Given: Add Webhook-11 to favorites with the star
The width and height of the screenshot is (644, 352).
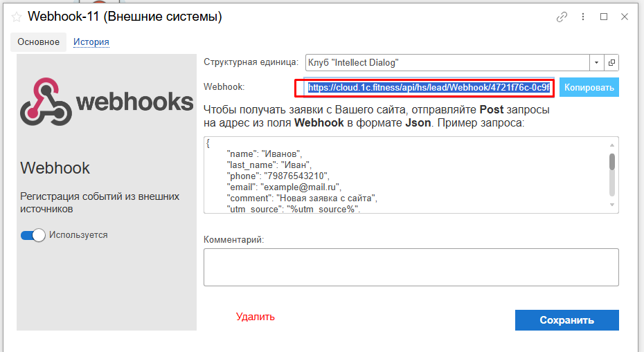Looking at the screenshot, I should tap(17, 17).
